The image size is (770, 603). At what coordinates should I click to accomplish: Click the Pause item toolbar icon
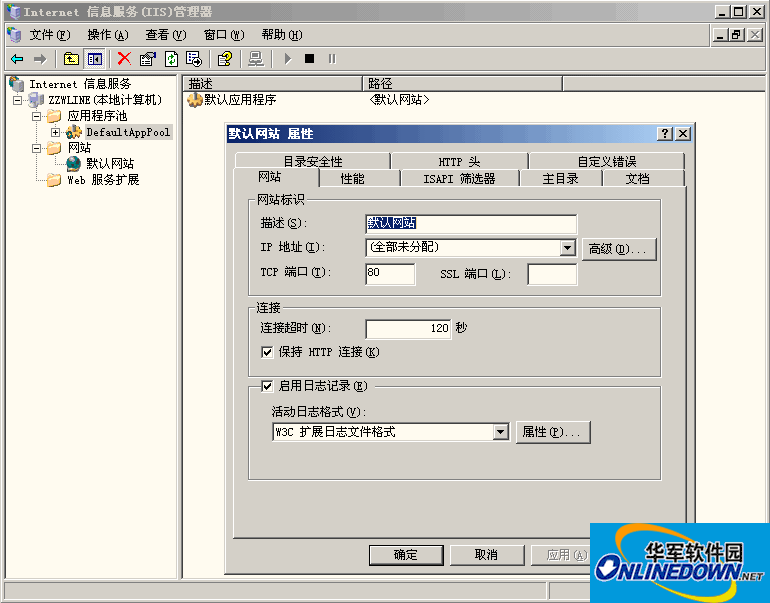tap(332, 59)
